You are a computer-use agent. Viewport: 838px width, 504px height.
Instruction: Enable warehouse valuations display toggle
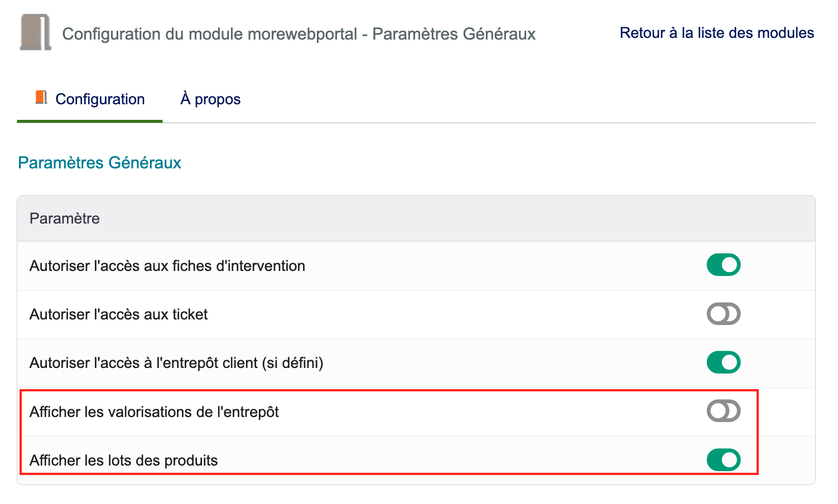coord(723,411)
